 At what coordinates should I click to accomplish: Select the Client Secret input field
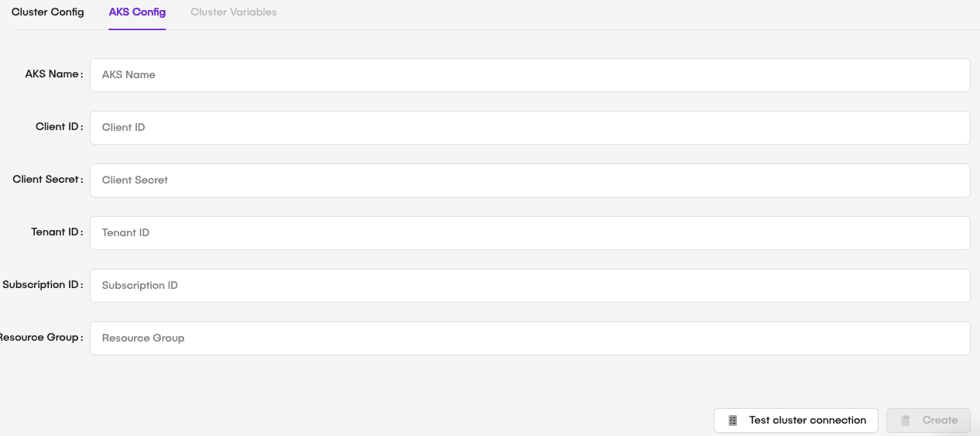coord(529,180)
